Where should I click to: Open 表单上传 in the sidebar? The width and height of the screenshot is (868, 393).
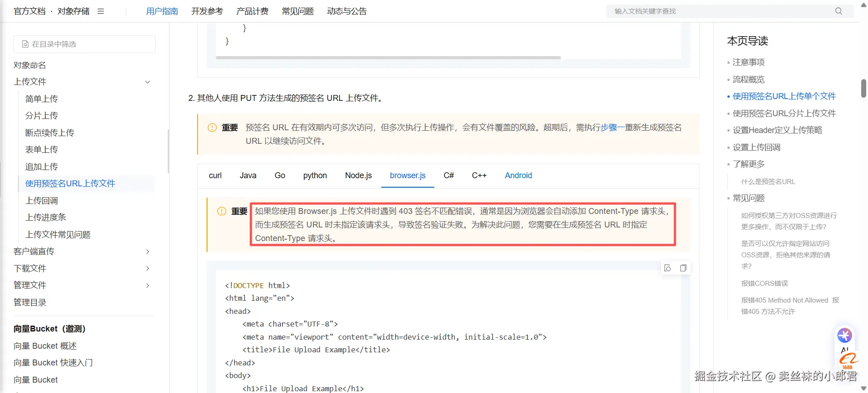point(42,150)
